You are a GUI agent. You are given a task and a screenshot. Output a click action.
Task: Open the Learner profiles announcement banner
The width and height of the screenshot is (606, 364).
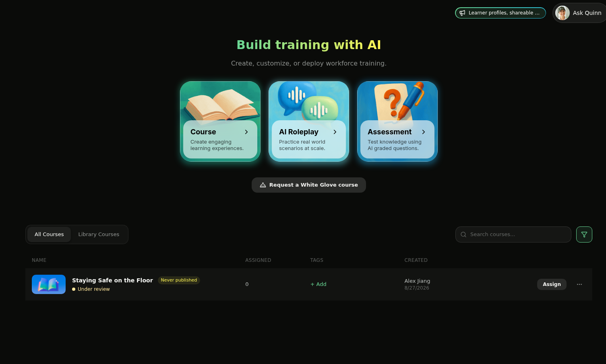(x=501, y=13)
